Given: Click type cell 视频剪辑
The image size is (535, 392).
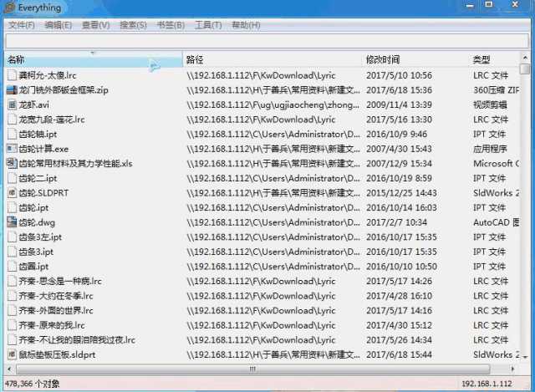Looking at the screenshot, I should point(490,104).
